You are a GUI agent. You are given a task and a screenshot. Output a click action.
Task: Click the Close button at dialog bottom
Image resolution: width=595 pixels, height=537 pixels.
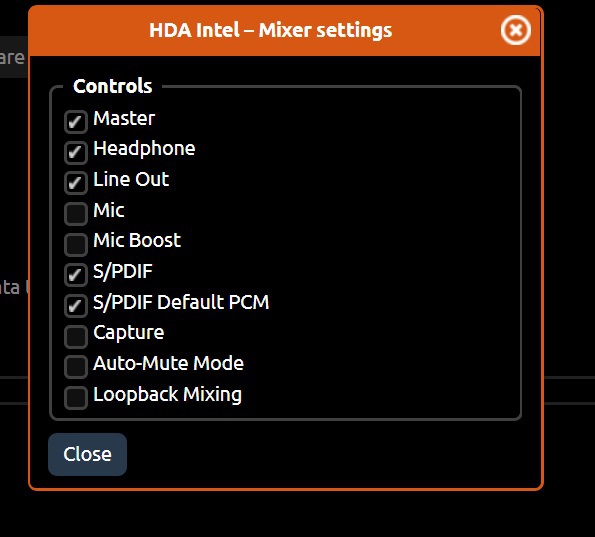point(87,454)
